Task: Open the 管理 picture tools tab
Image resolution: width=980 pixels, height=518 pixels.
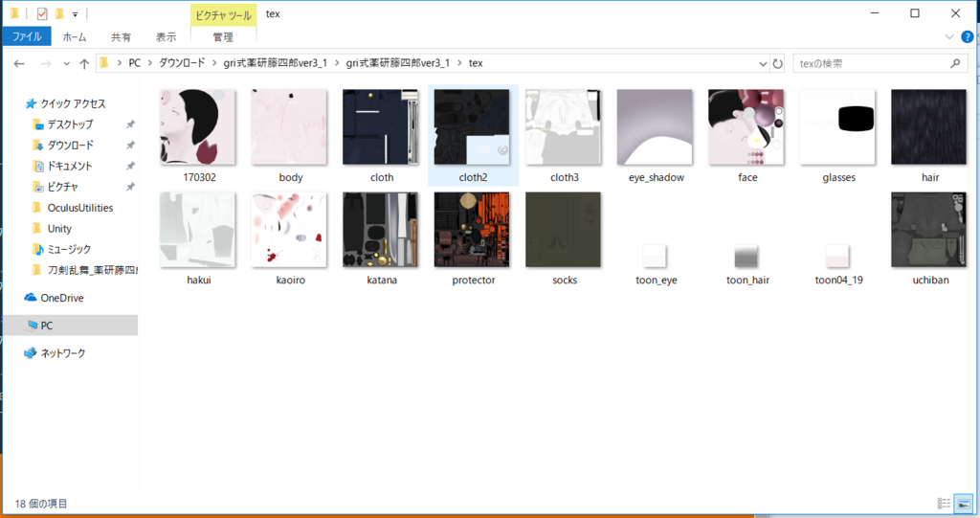Action: tap(223, 37)
